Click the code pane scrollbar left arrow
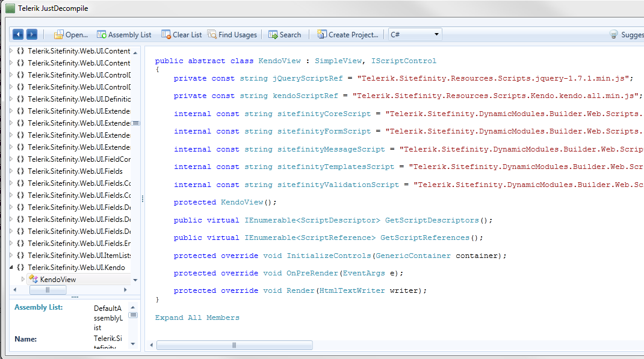Viewport: 644px width, 359px height. pyautogui.click(x=152, y=345)
